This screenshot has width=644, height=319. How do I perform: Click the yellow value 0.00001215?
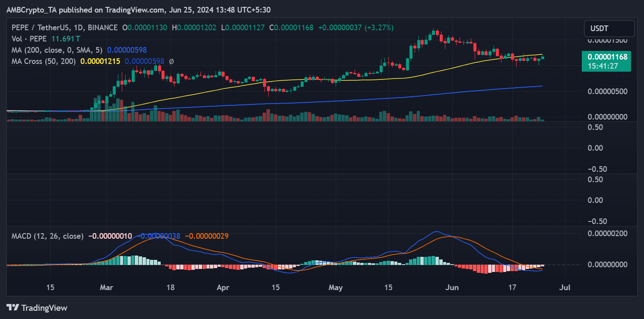[100, 61]
